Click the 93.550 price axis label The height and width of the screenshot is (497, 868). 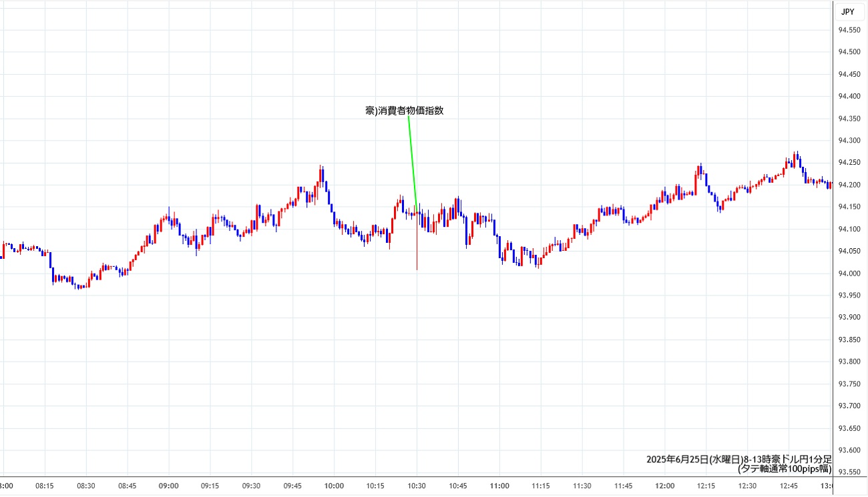pyautogui.click(x=849, y=472)
